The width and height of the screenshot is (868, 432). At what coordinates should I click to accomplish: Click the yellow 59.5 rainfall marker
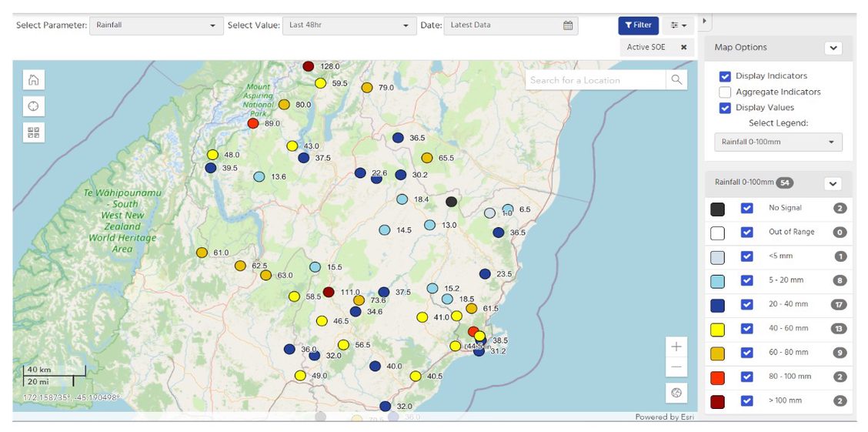coord(321,83)
